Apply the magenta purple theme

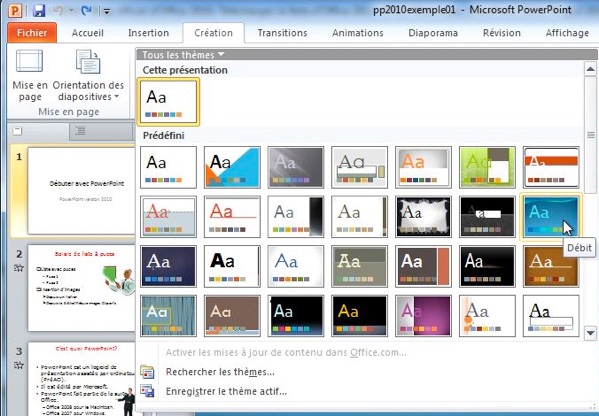[x=423, y=316]
